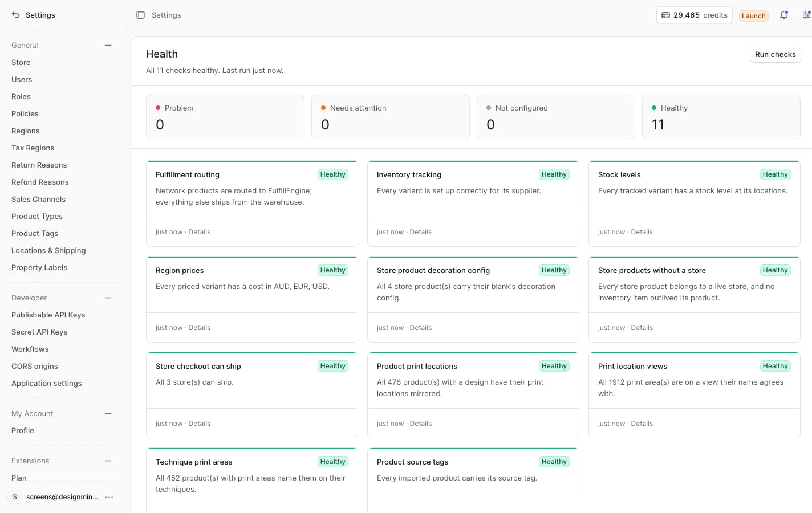
Task: Click the Run checks button
Action: tap(775, 55)
